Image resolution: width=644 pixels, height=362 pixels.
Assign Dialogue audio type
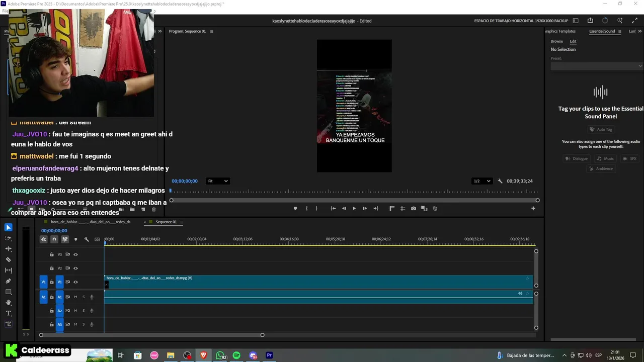coord(577,158)
